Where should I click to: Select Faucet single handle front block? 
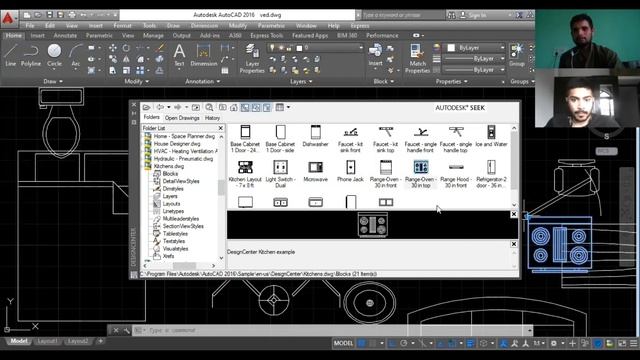pyautogui.click(x=421, y=139)
